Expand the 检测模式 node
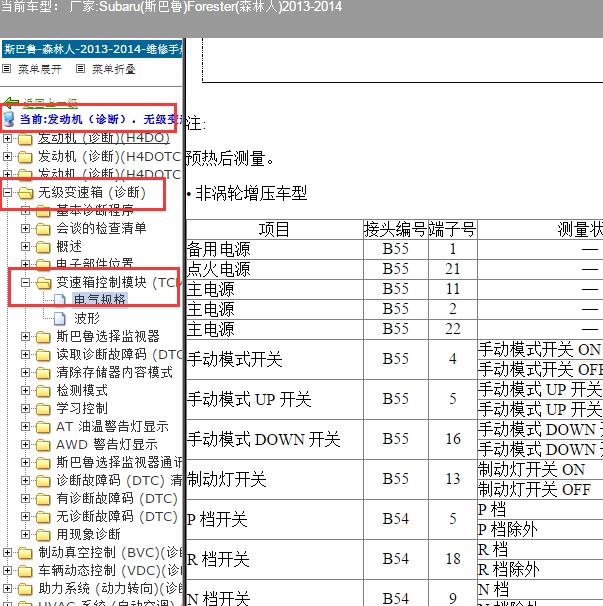This screenshot has height=606, width=603. tap(26, 391)
